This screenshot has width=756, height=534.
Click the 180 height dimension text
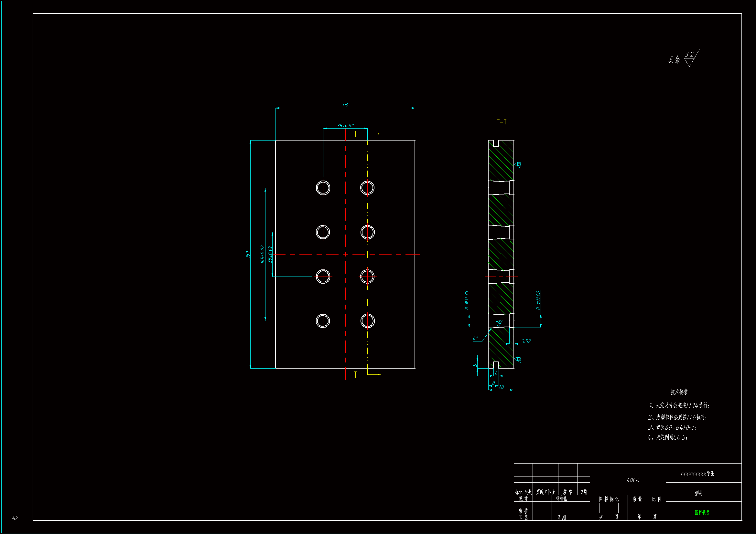pos(248,254)
